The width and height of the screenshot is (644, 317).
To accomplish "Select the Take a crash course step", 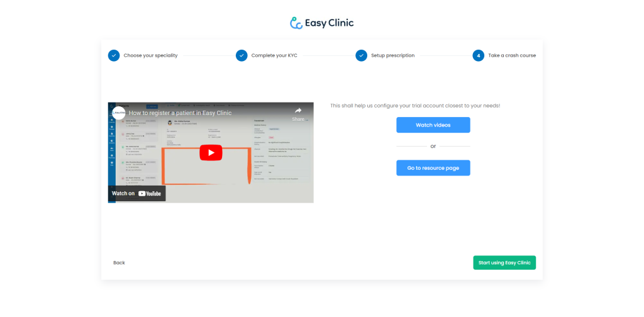I will click(x=512, y=55).
